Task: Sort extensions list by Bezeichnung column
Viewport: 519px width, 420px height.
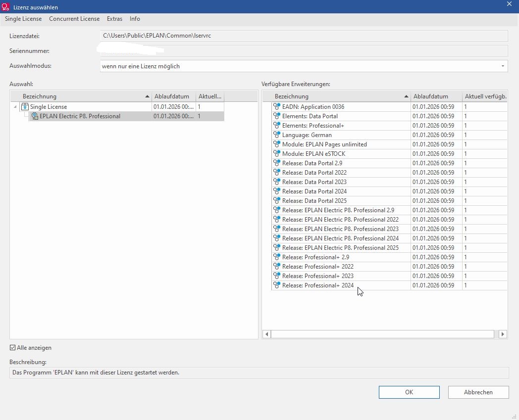Action: (337, 96)
